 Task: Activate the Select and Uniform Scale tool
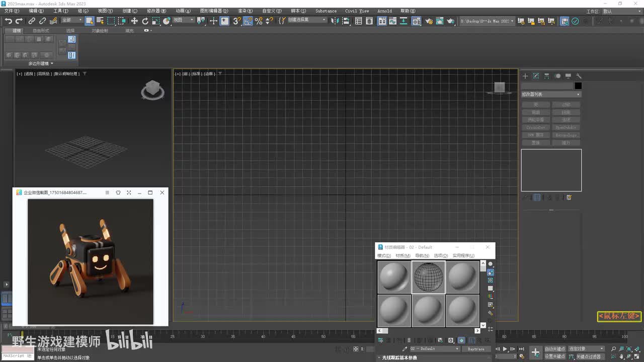[x=156, y=21]
